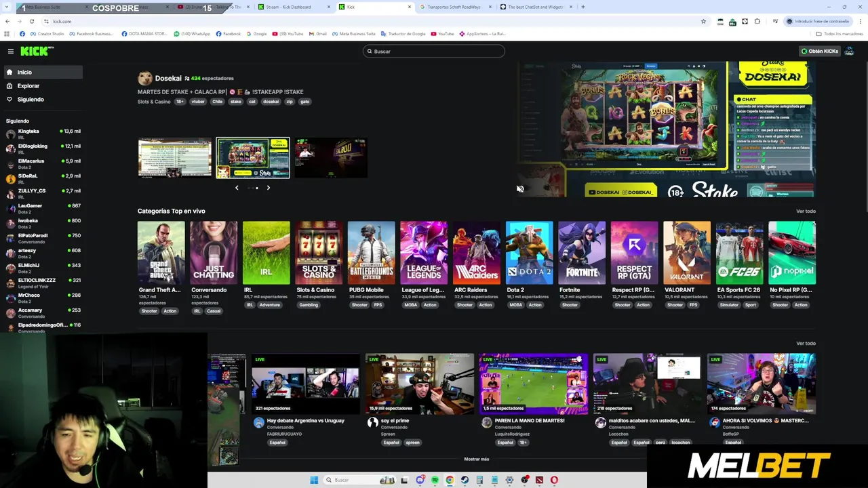Bookmark page with the star icon

[703, 21]
